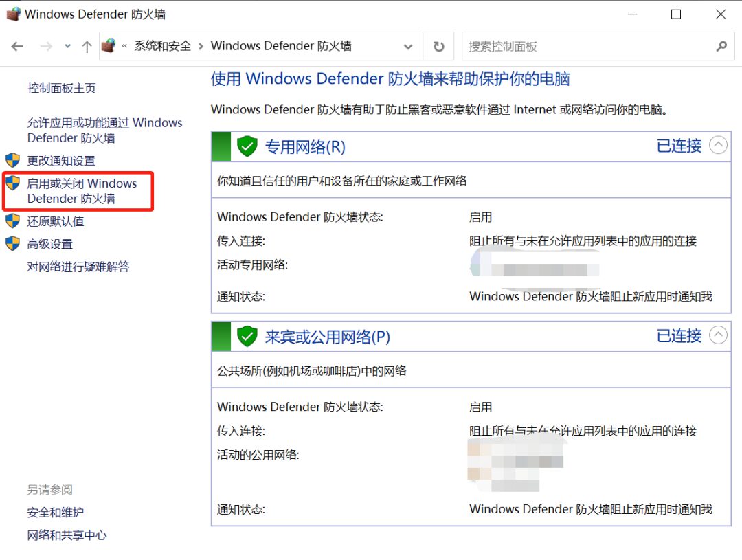Collapse 专用网络 section with chevron
The height and width of the screenshot is (560, 742).
(718, 145)
